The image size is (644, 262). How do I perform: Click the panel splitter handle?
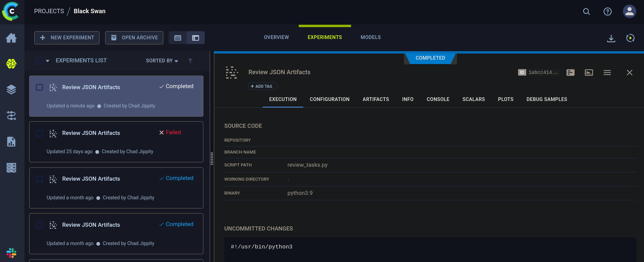pos(212,159)
